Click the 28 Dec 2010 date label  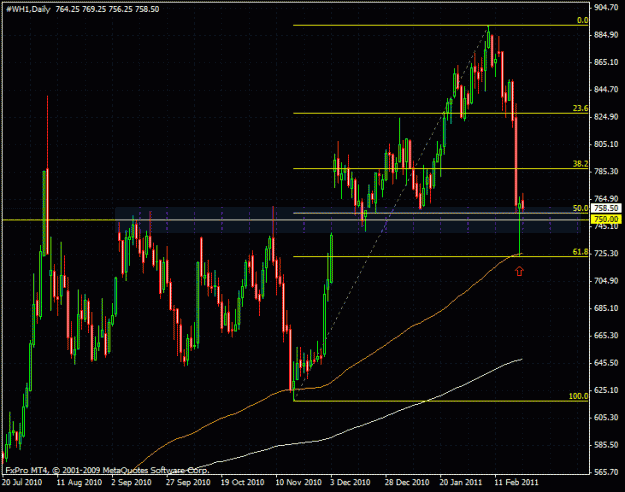click(407, 482)
